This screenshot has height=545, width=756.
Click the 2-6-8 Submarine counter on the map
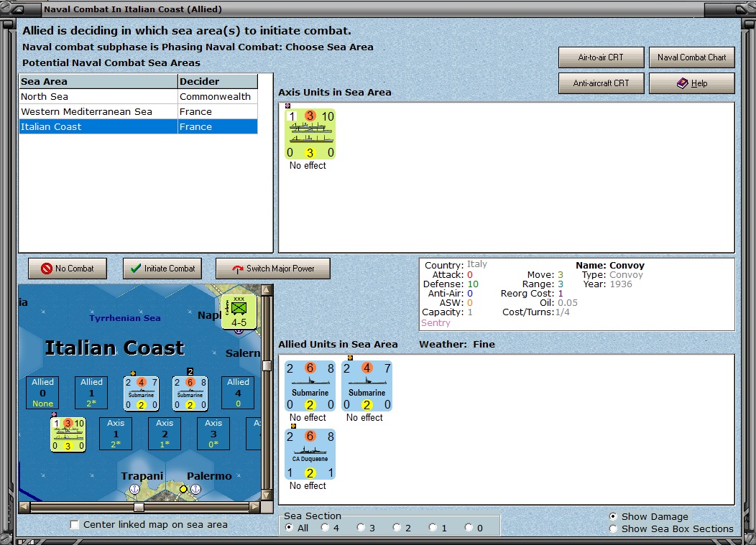click(x=190, y=393)
